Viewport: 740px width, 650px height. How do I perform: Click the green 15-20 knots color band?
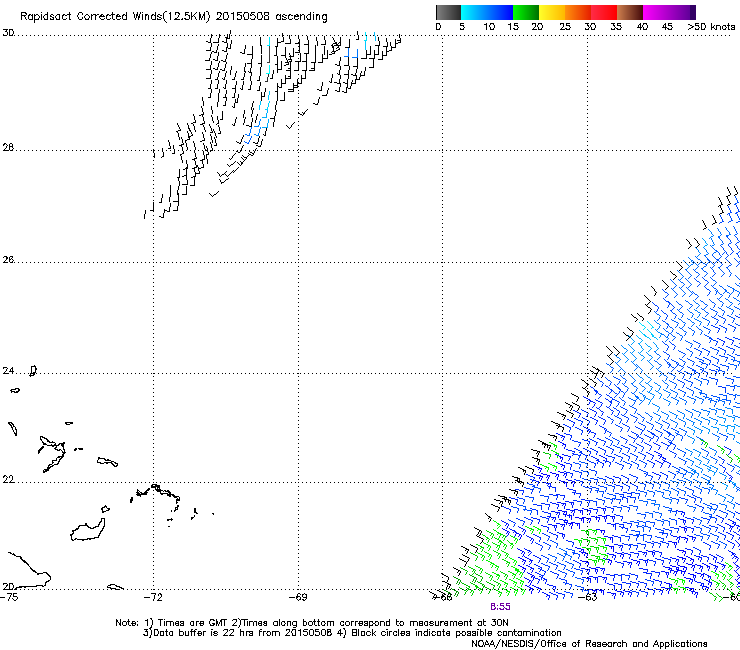click(526, 12)
